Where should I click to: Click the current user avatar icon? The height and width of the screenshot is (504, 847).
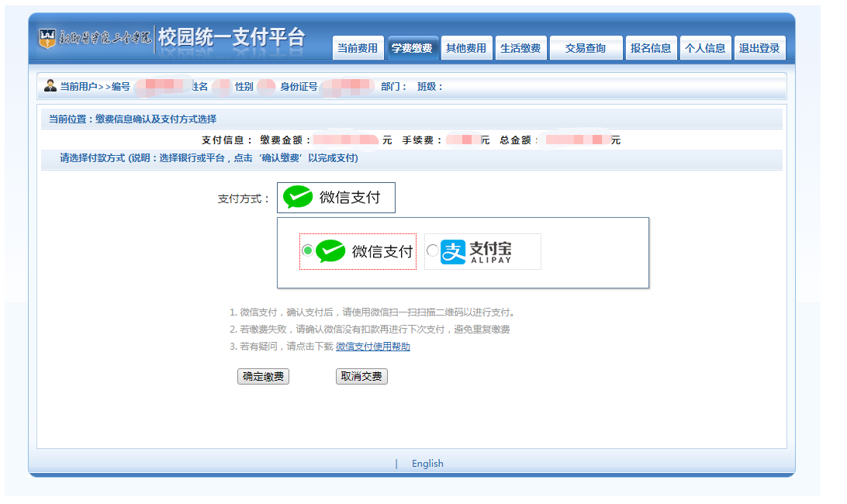click(x=50, y=86)
